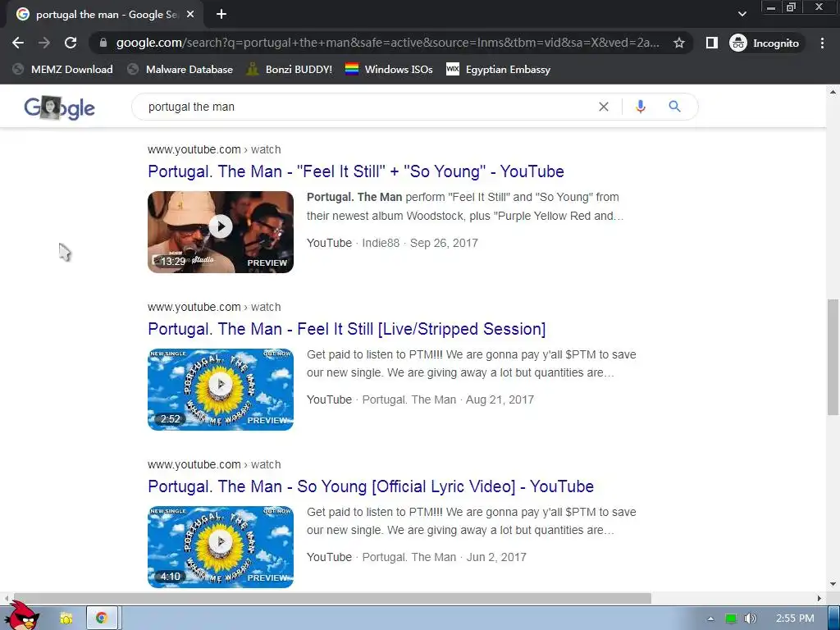Click the address bar URL

pyautogui.click(x=388, y=43)
